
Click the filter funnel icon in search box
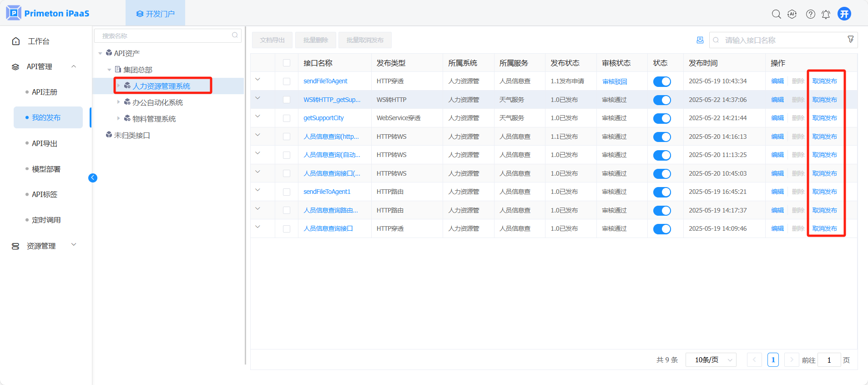(x=850, y=40)
